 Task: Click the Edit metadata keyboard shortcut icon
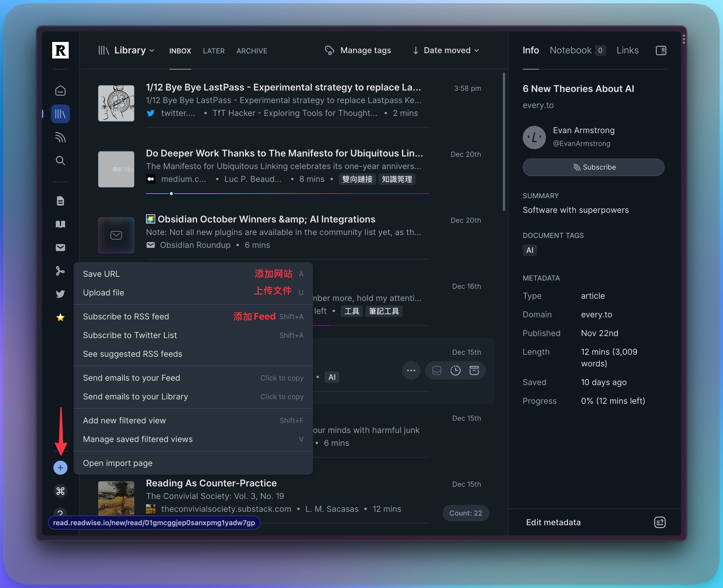660,522
